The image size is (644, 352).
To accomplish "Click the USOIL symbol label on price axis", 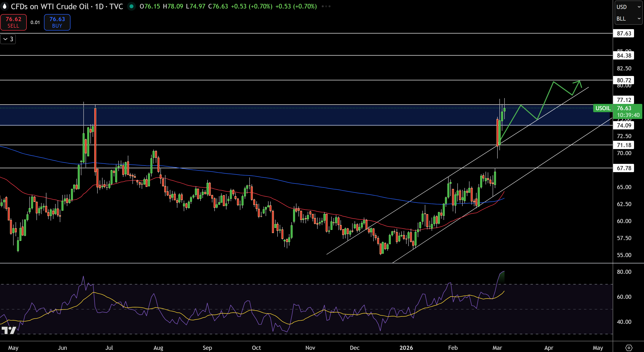I will 603,108.
